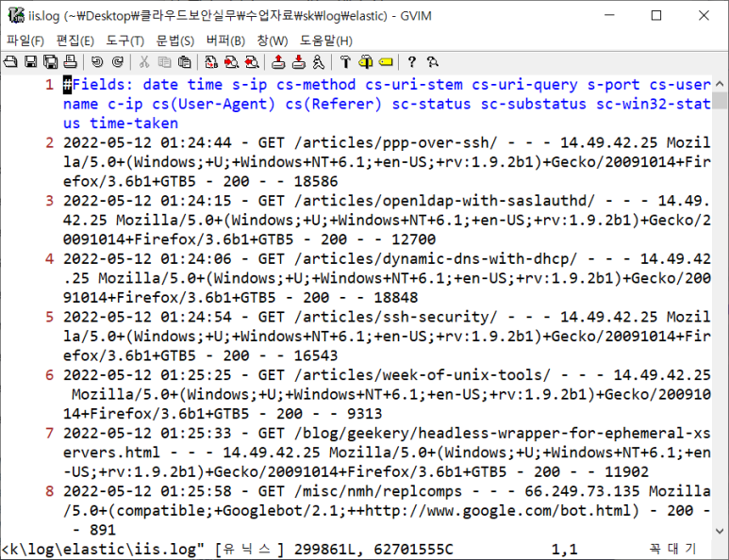Click '/misc/nmh/replcomps' on line 8
The height and width of the screenshot is (560, 729).
[x=378, y=491]
